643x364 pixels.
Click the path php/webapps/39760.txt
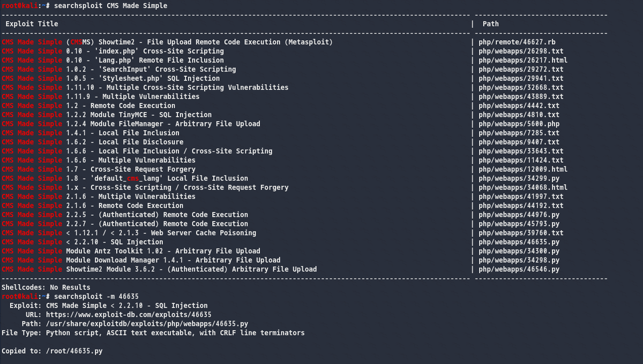(521, 233)
